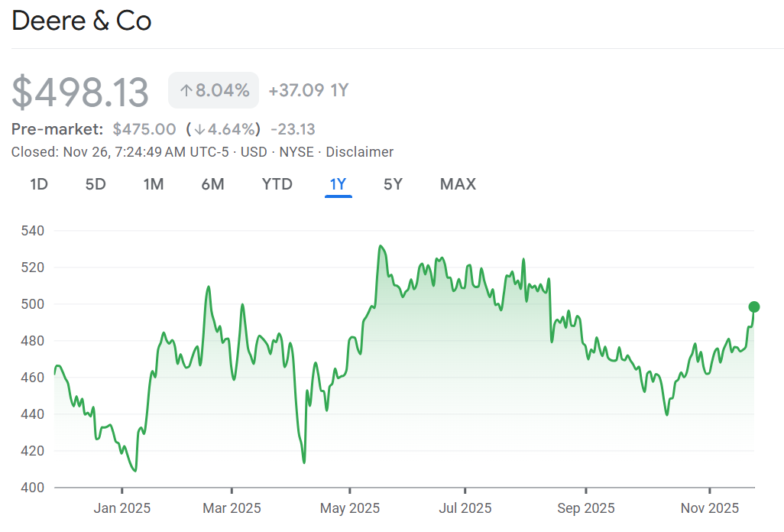Screen dimensions: 784x532
Task: Click the $498.13 stock price
Action: click(x=80, y=92)
